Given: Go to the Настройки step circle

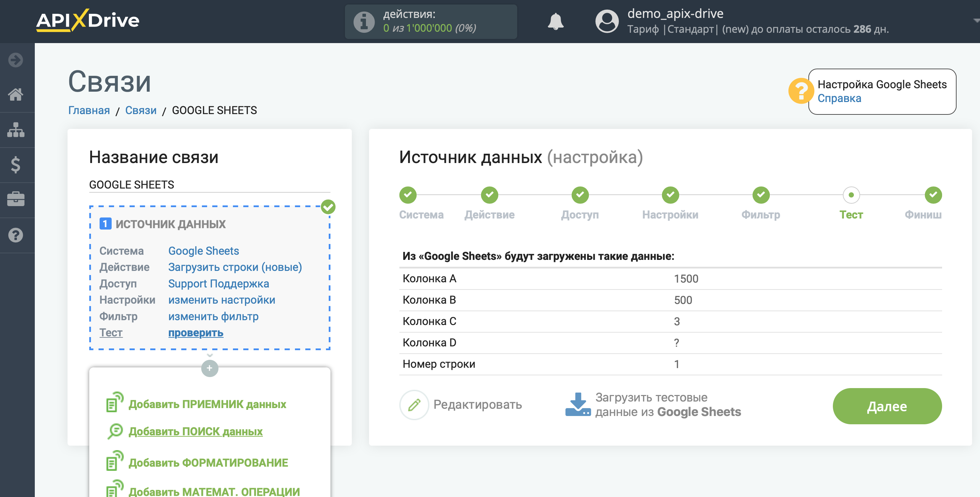Looking at the screenshot, I should pyautogui.click(x=670, y=195).
